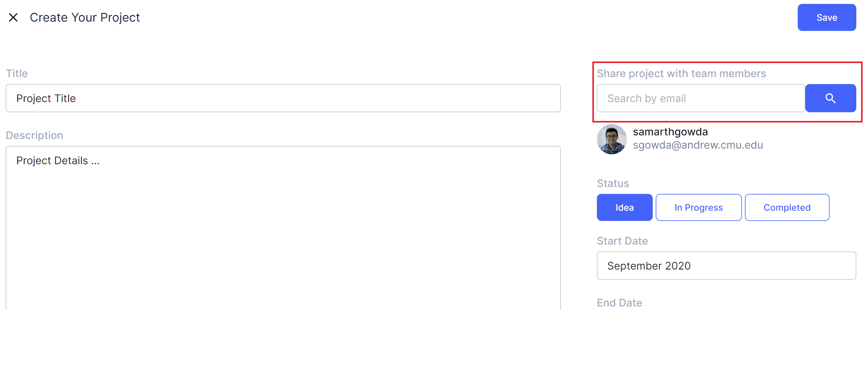Click the Share project with team members label
This screenshot has width=868, height=389.
[x=681, y=74]
